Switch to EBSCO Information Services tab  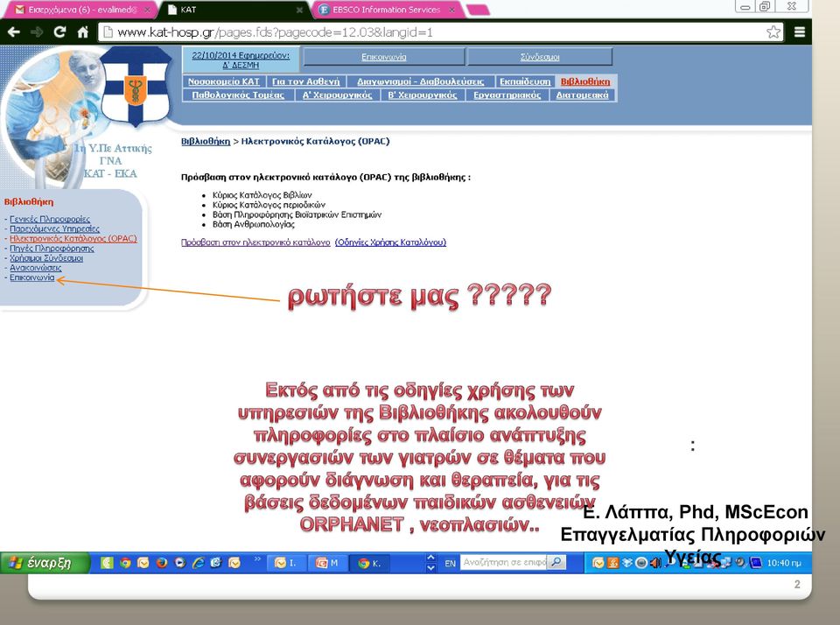click(x=386, y=10)
